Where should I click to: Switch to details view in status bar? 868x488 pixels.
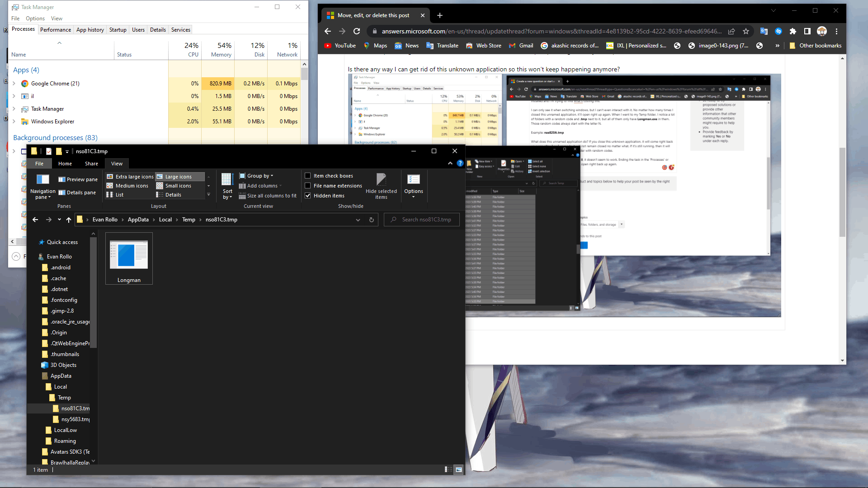coord(448,469)
